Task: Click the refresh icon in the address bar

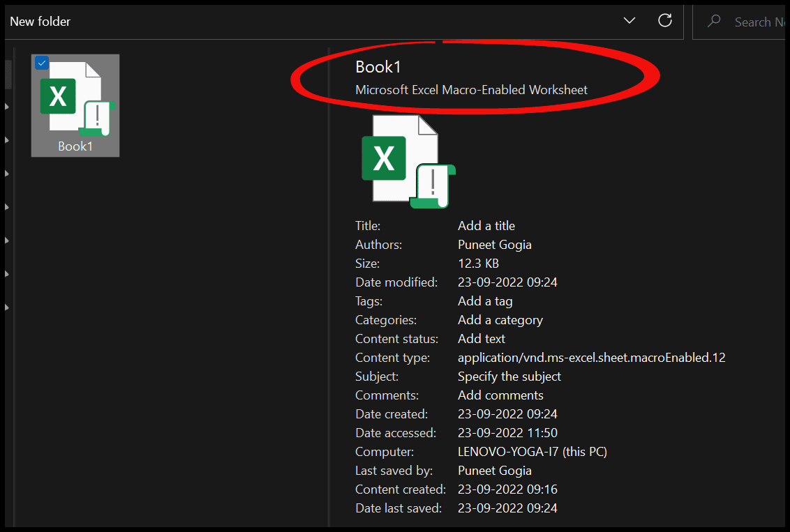Action: pos(664,20)
